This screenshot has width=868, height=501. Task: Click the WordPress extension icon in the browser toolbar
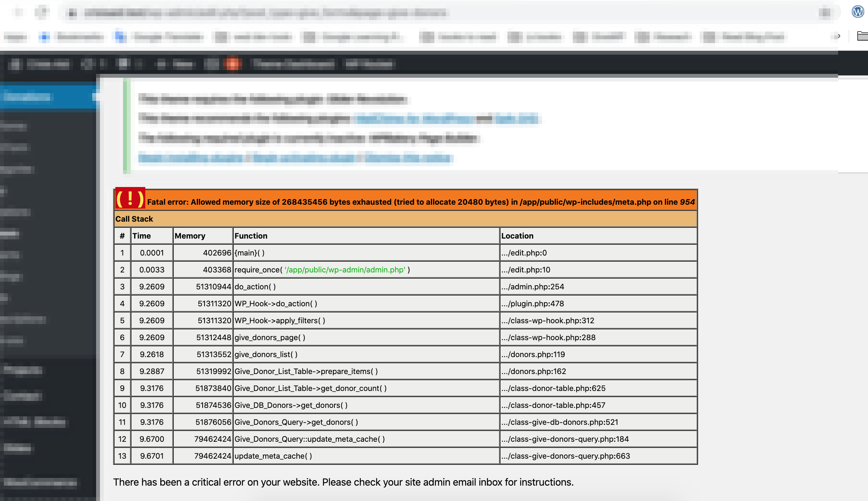(858, 12)
